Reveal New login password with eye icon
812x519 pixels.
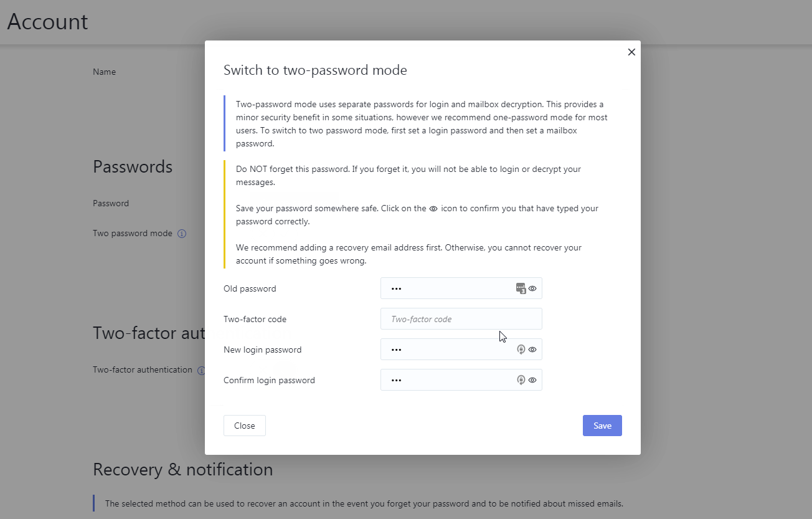pyautogui.click(x=532, y=350)
